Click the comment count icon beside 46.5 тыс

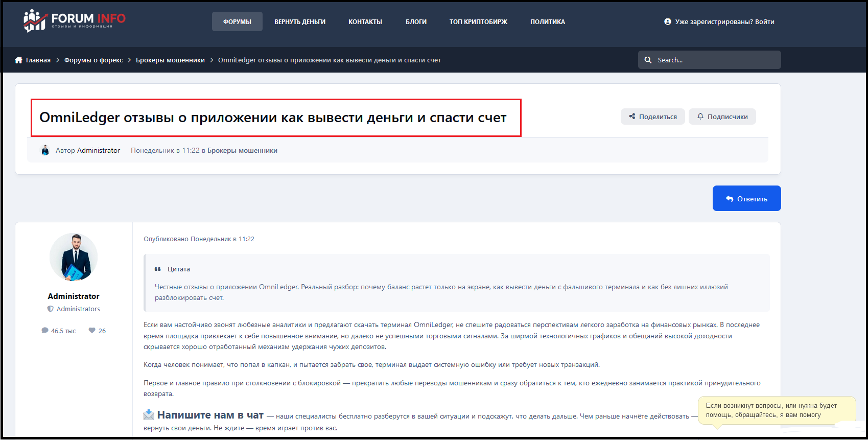point(45,331)
